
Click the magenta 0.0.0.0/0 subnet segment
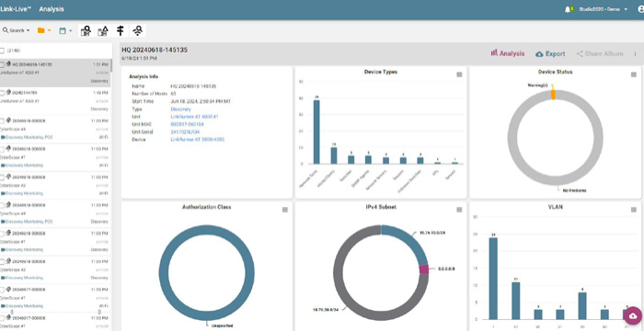(424, 269)
